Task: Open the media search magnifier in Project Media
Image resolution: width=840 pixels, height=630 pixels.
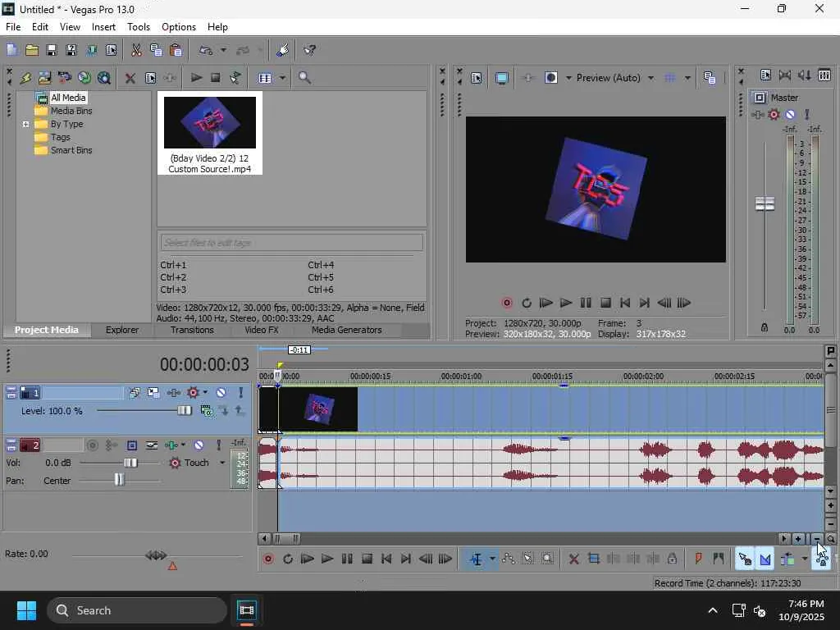Action: pos(304,78)
